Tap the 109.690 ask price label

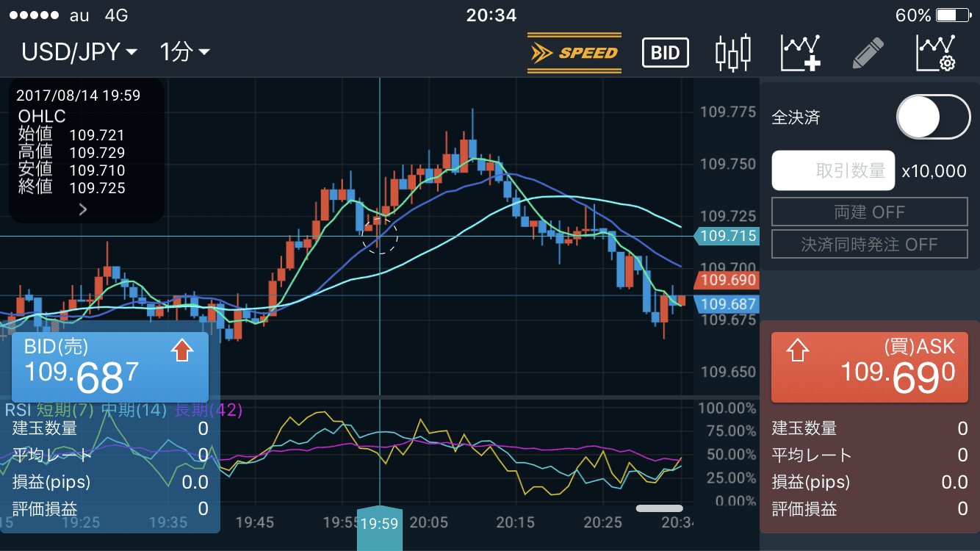[x=725, y=281]
